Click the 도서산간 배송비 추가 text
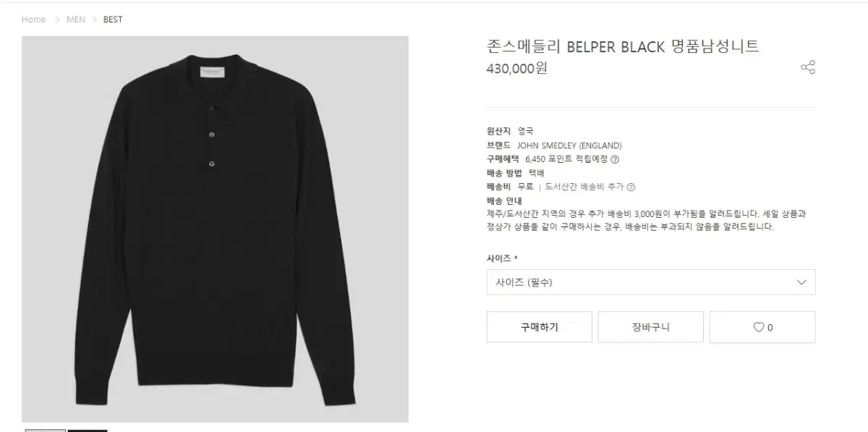868x432 pixels. [584, 187]
